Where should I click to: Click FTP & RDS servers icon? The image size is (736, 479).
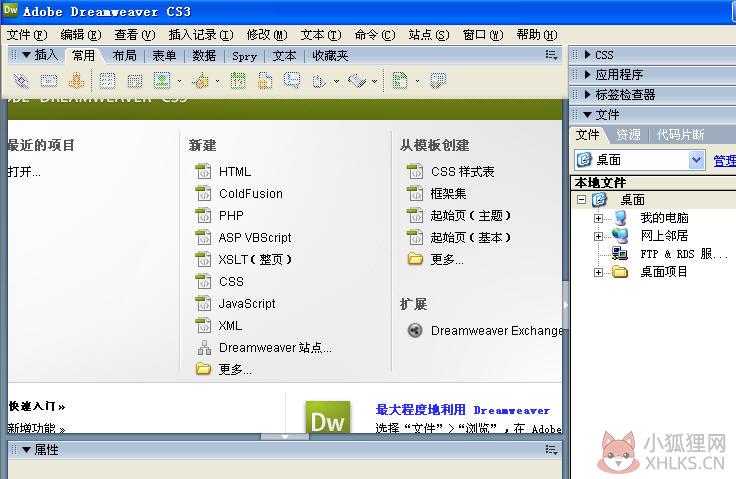click(620, 254)
